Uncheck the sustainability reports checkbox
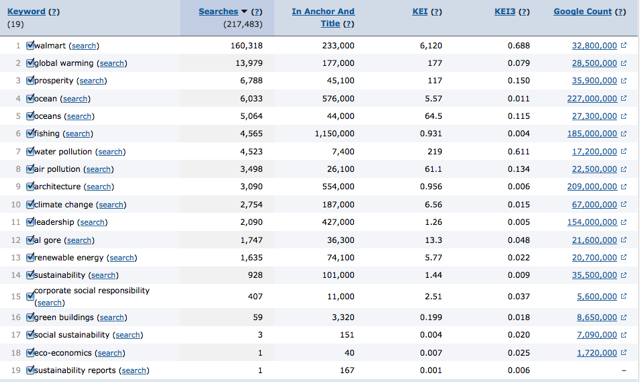640x382 pixels. coord(30,370)
